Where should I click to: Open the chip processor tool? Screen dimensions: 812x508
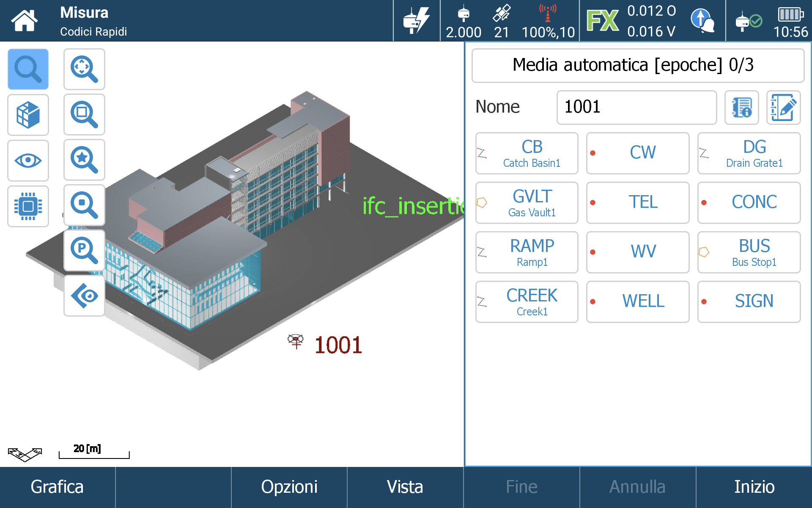28,206
